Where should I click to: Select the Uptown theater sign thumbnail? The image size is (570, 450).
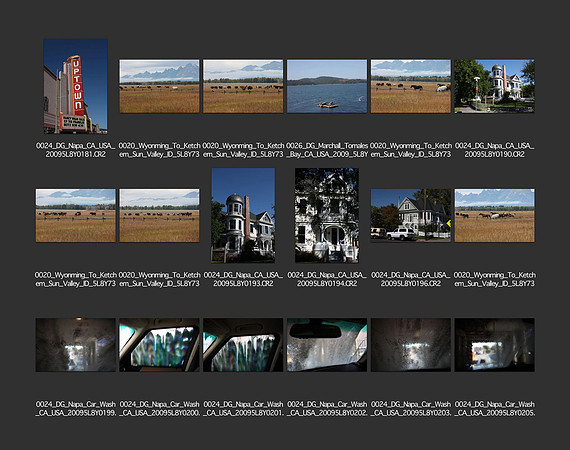point(76,87)
